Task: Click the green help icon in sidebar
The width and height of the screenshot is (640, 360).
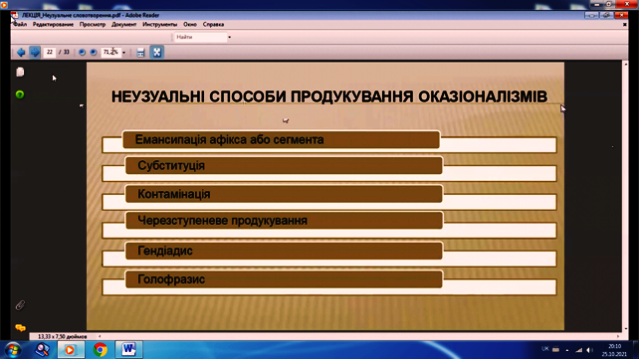Action: tap(20, 94)
